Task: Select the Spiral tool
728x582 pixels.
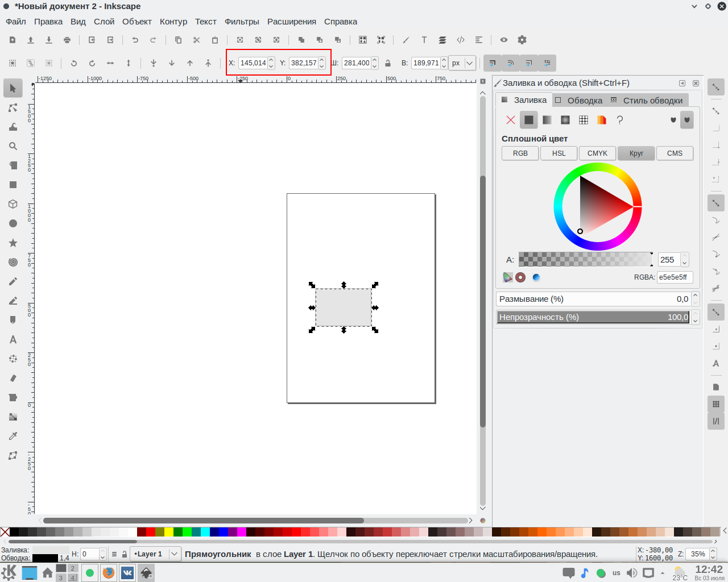Action: (13, 262)
